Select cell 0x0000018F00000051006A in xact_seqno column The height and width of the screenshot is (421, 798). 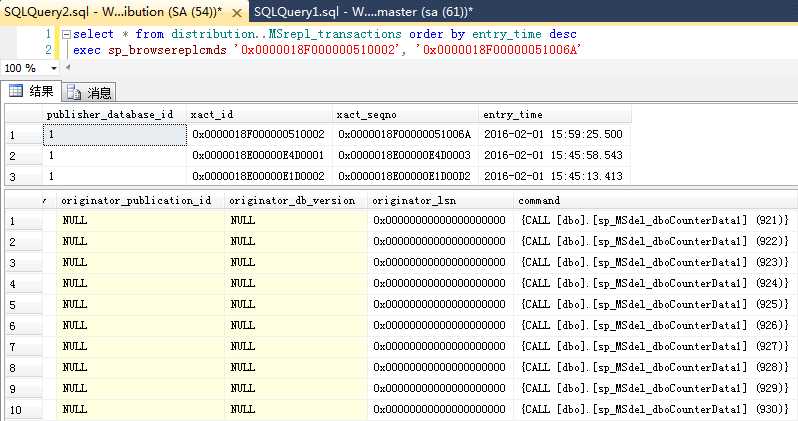[405, 134]
